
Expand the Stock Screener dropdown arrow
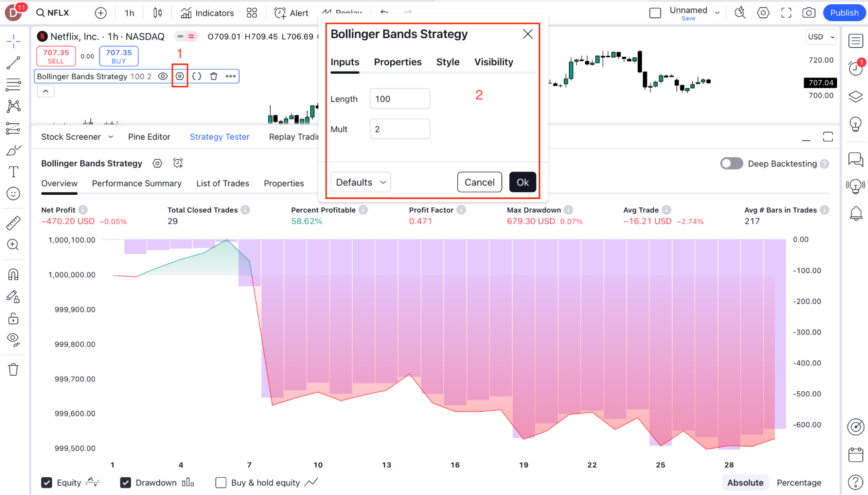click(x=111, y=137)
